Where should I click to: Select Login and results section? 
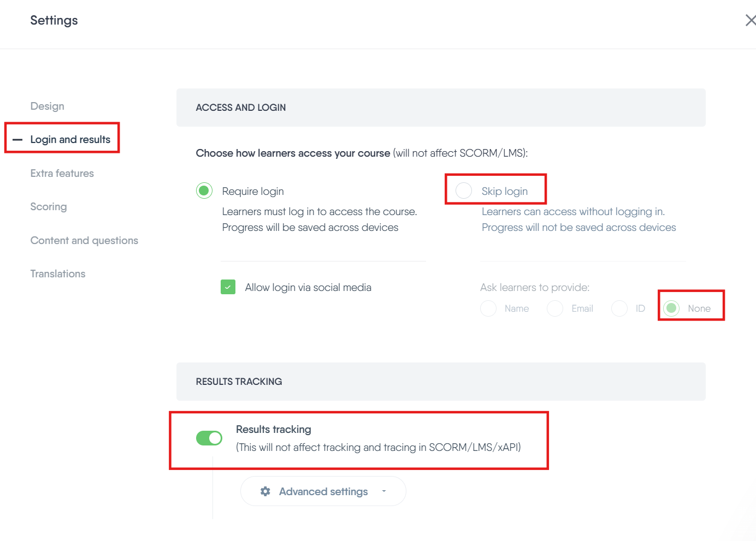pyautogui.click(x=70, y=139)
